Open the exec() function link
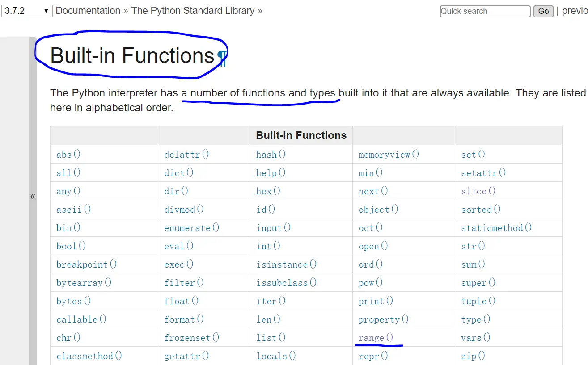 coord(179,264)
